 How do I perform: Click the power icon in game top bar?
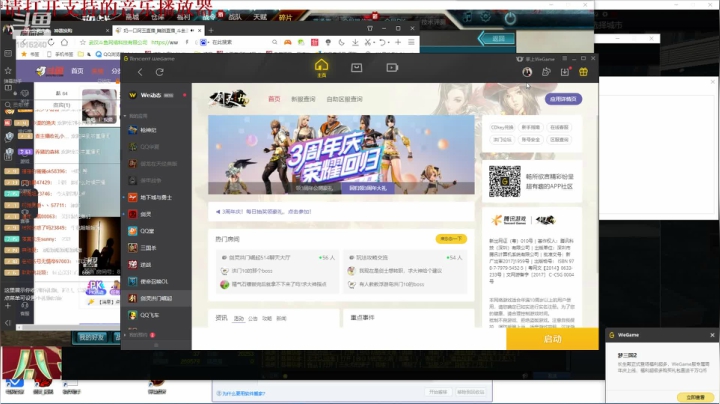click(x=510, y=18)
